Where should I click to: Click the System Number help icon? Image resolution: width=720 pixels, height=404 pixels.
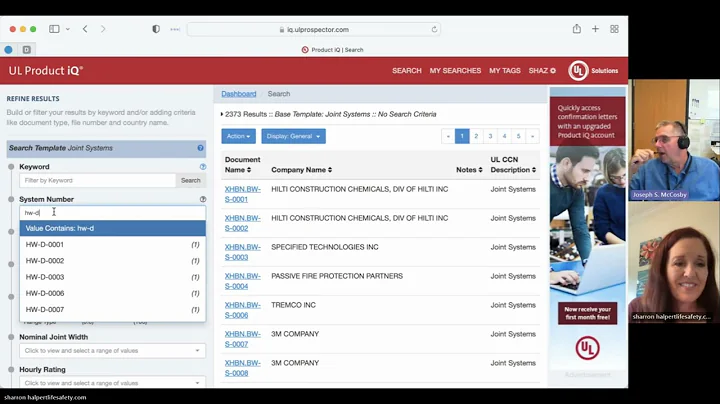tap(202, 199)
